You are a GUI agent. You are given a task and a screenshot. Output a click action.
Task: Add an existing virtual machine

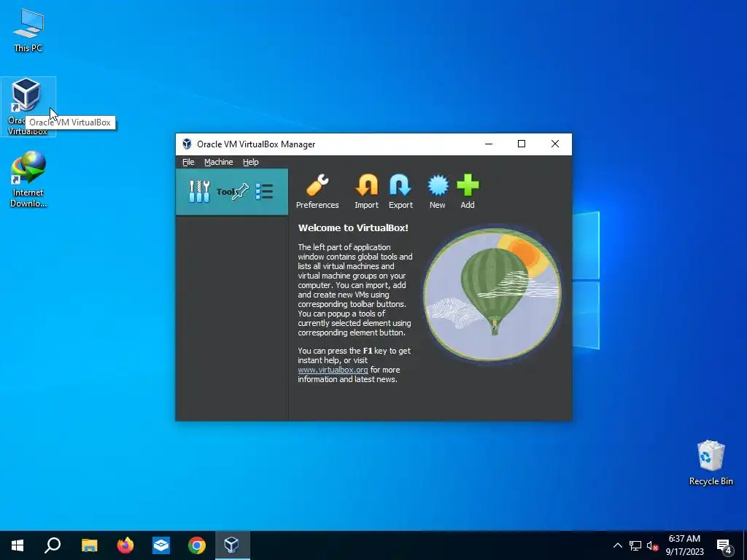[468, 192]
